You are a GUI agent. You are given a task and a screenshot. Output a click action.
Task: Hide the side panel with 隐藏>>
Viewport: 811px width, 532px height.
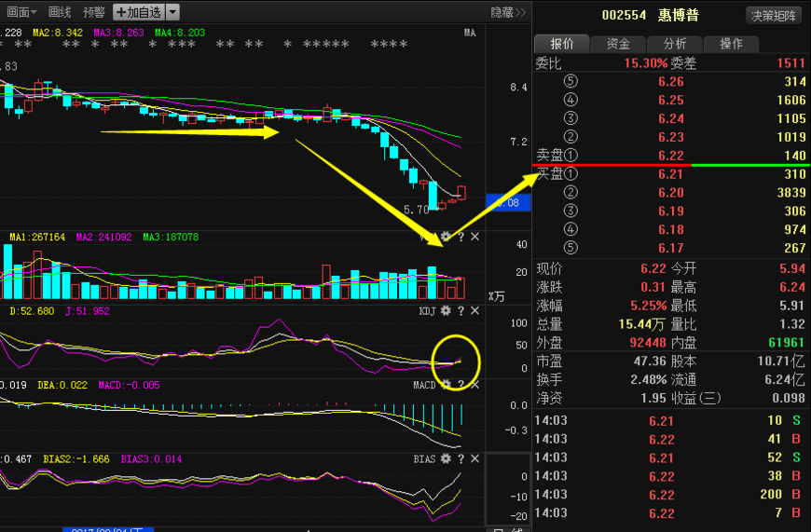click(508, 12)
